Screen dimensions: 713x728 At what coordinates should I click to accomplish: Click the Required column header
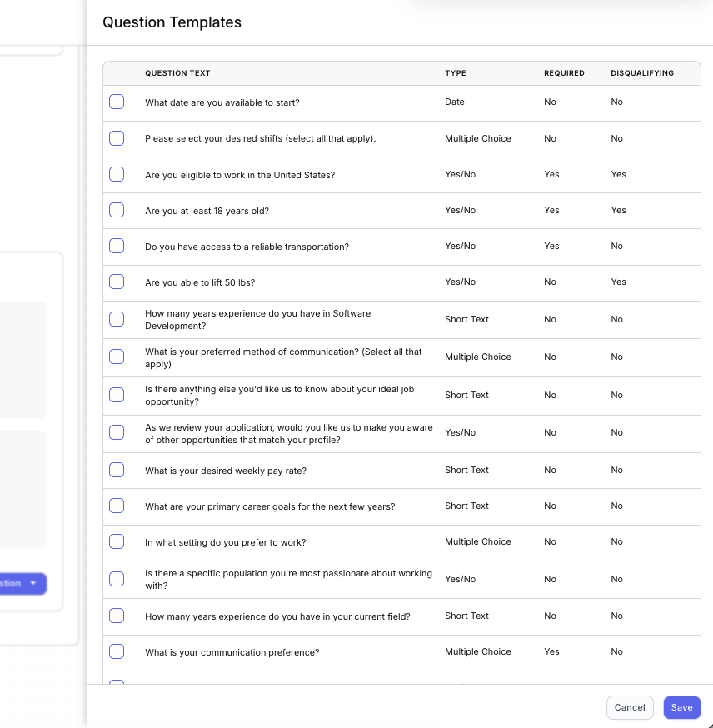pyautogui.click(x=564, y=73)
